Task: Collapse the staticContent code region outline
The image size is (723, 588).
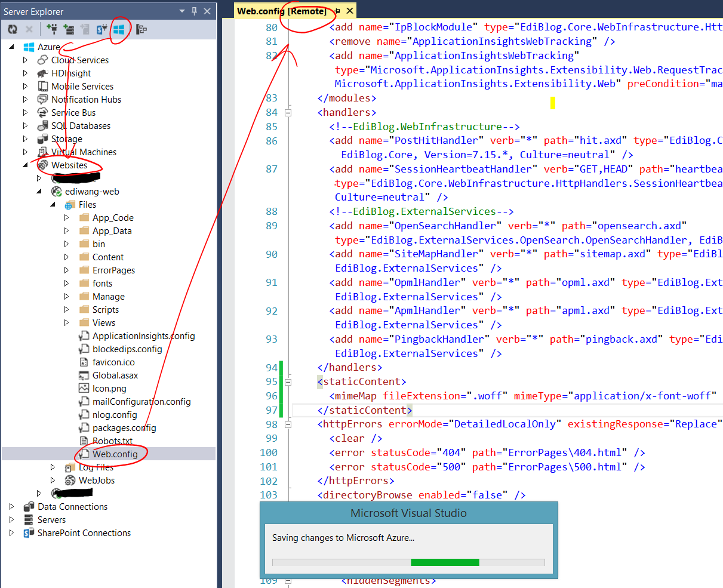Action: tap(288, 381)
